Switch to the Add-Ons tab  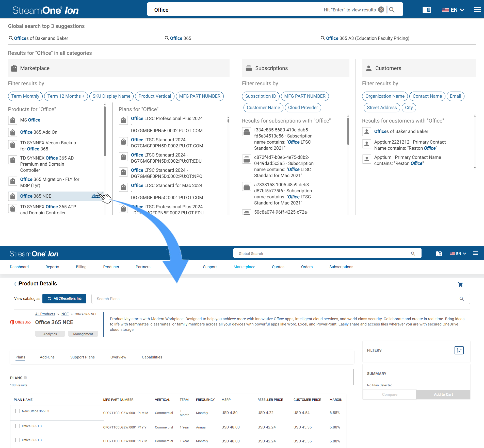pos(47,357)
